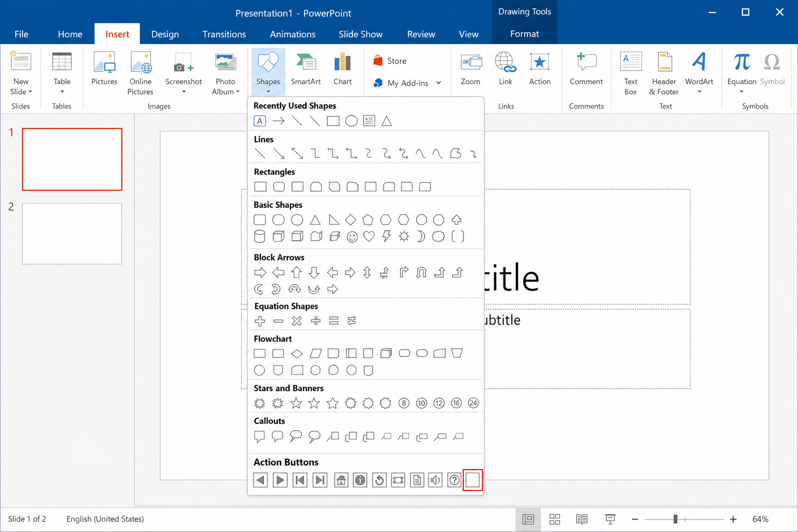Select the Help action button shape
Viewport: 798px width, 532px height.
(x=454, y=480)
